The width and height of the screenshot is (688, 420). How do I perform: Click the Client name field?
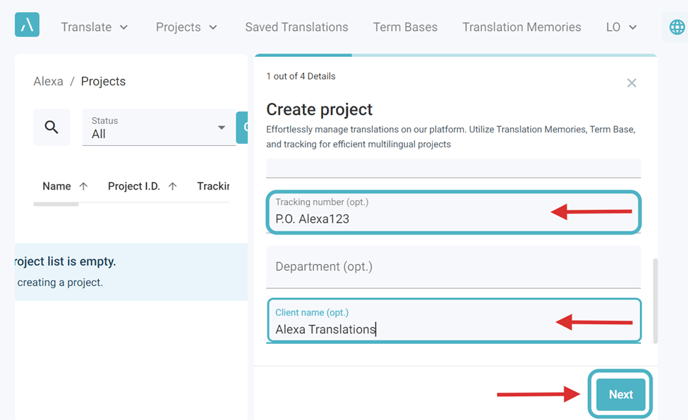[x=453, y=321]
